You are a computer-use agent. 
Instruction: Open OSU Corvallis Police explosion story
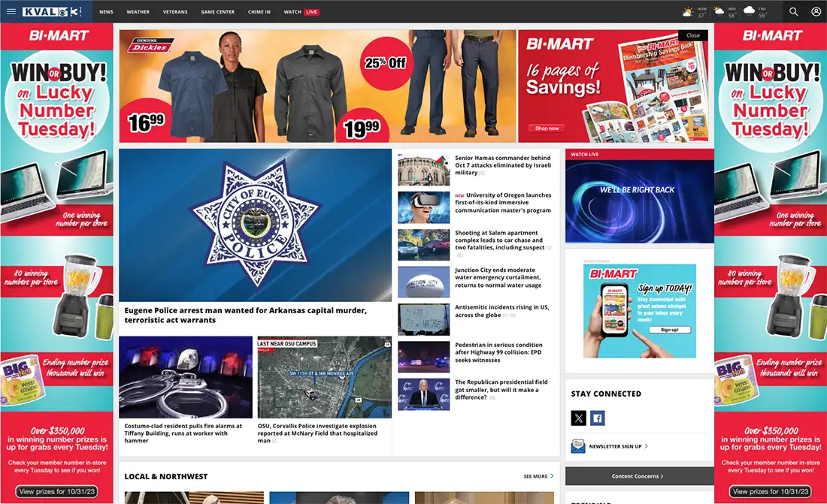coord(317,433)
